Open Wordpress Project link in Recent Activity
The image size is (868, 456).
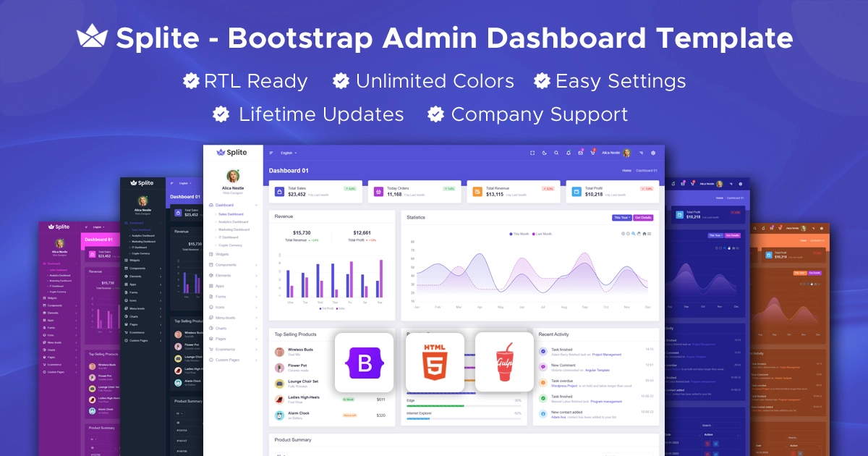[564, 386]
